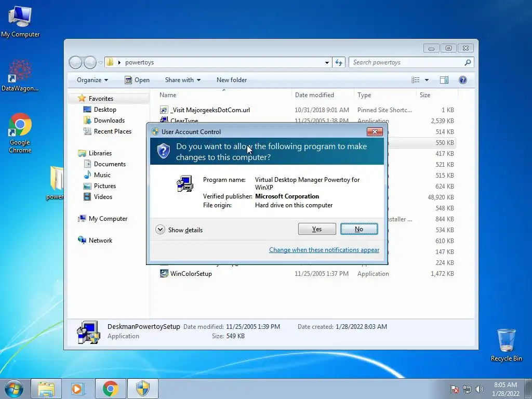This screenshot has width=532, height=399.
Task: Open DataWagon desktop shortcut
Action: click(x=20, y=75)
